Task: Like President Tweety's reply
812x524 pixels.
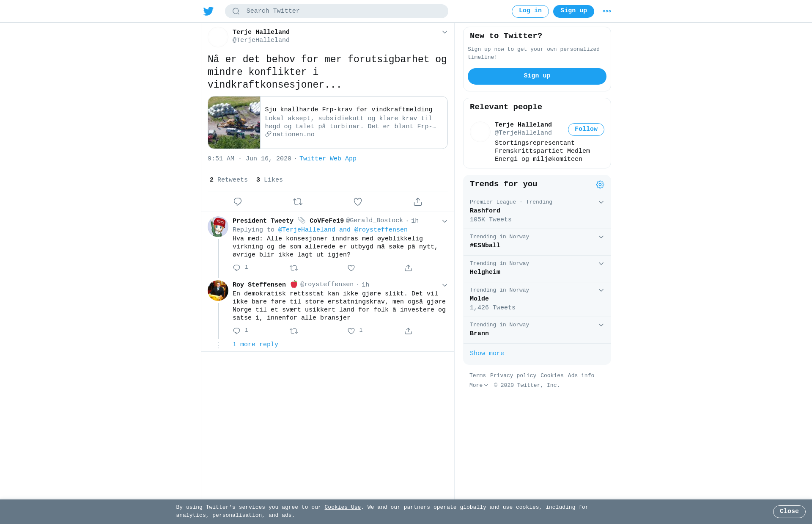Action: pos(351,268)
